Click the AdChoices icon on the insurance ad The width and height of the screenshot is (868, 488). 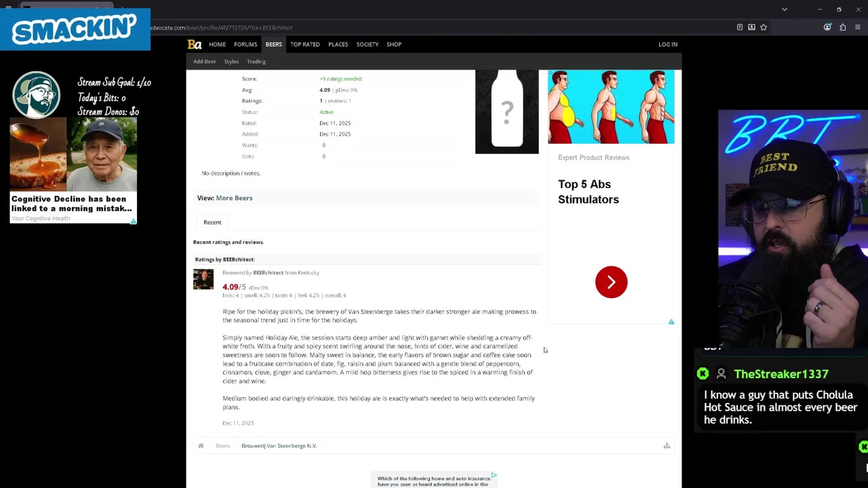[x=494, y=476]
